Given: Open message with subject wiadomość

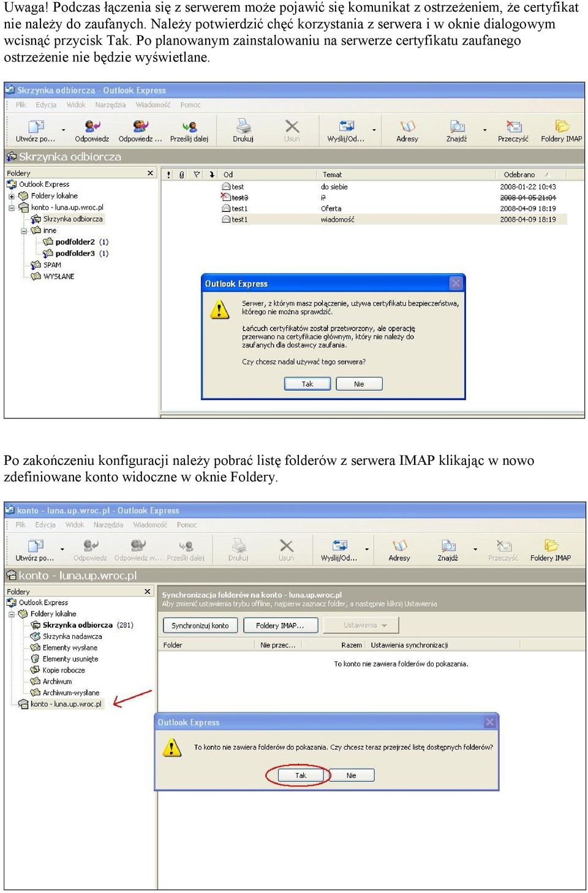Looking at the screenshot, I should 337,219.
